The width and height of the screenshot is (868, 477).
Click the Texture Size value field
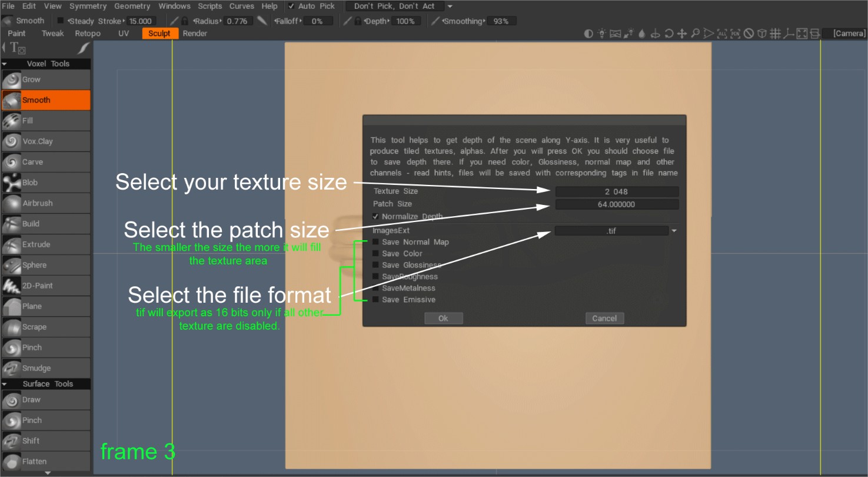tap(616, 191)
